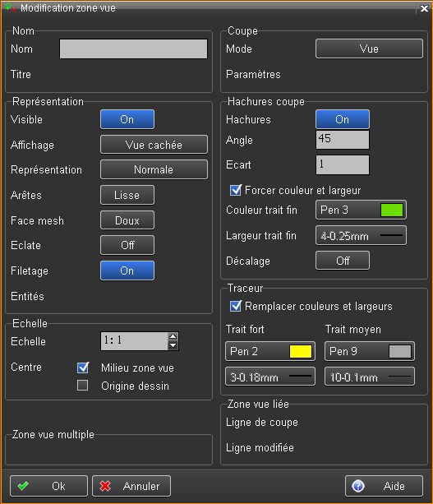Screen dimensions: 433x504
Task: Select the green Pen 3 color swatch
Action: (392, 210)
